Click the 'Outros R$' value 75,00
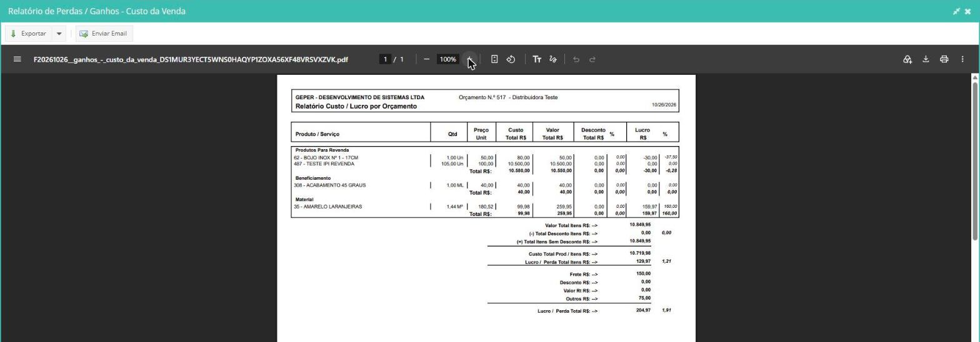980x342 pixels. 646,298
